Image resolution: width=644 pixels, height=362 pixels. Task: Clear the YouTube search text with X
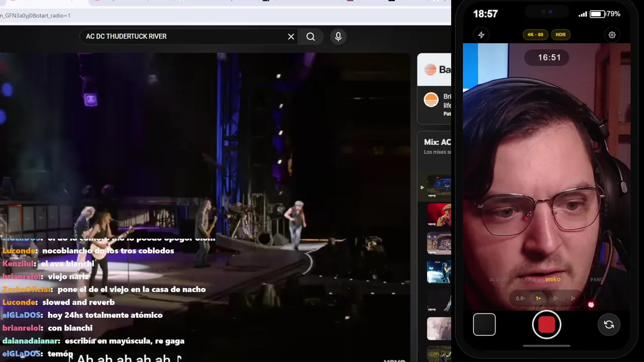pos(291,37)
